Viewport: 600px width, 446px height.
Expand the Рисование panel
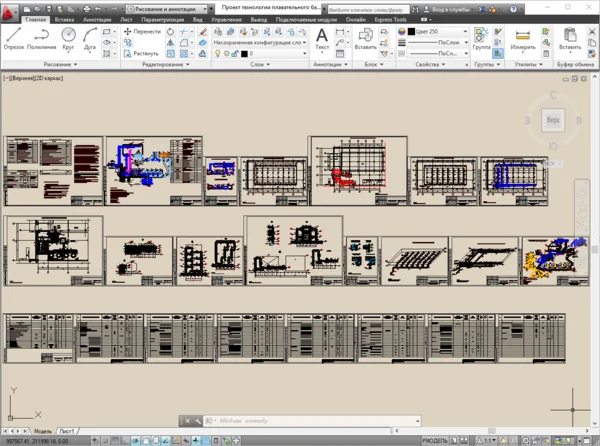pos(60,64)
